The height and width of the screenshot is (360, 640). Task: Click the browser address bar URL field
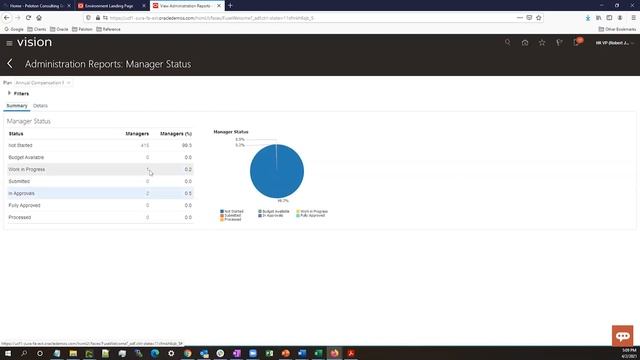pyautogui.click(x=306, y=18)
